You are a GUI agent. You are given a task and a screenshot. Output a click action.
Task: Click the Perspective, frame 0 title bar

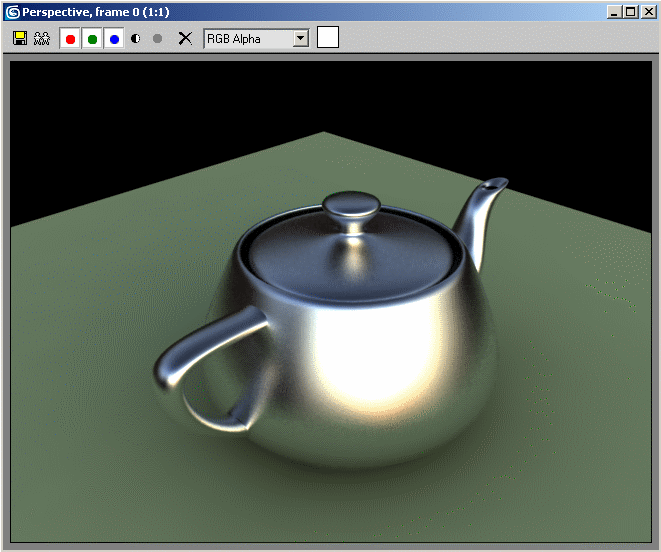pyautogui.click(x=330, y=12)
